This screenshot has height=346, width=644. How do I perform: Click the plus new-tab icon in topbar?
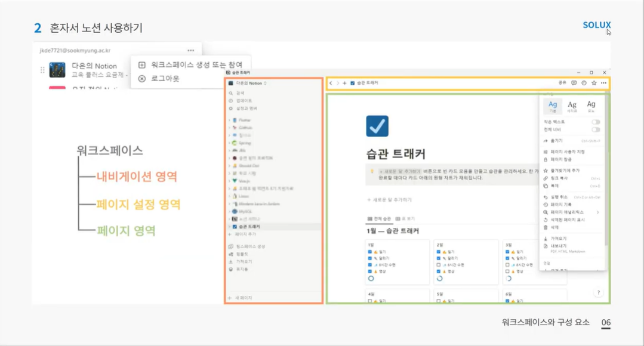(x=344, y=83)
